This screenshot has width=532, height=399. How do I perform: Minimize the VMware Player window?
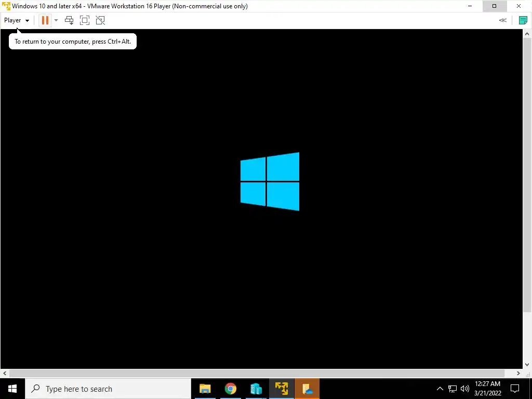point(470,6)
